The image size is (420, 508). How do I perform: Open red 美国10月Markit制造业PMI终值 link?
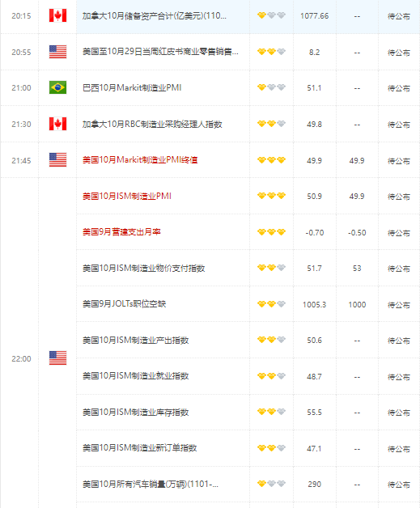(x=140, y=160)
